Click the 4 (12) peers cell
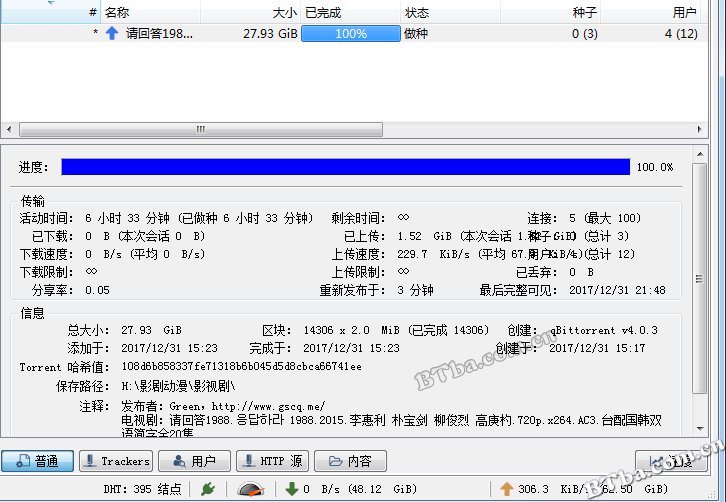The image size is (726, 502). (x=681, y=34)
